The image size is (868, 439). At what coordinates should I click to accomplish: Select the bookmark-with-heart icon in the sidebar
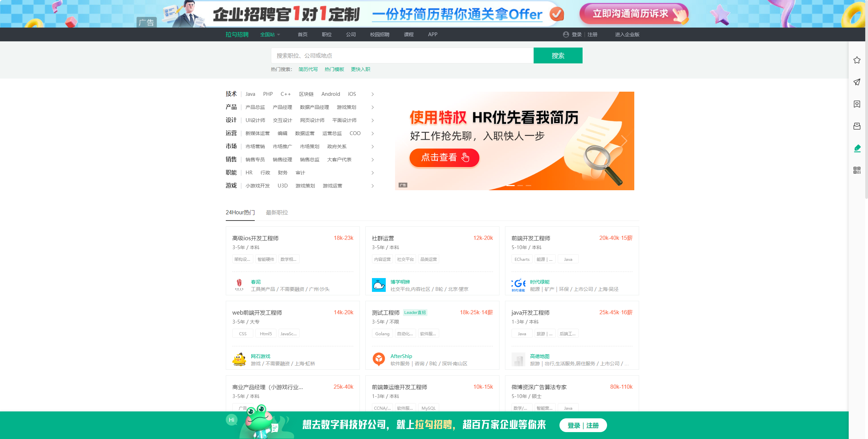[857, 104]
